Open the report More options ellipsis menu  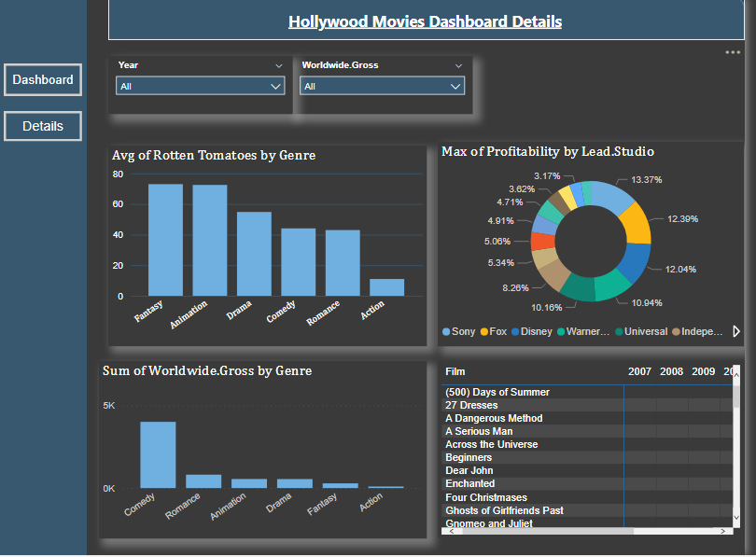[x=732, y=53]
